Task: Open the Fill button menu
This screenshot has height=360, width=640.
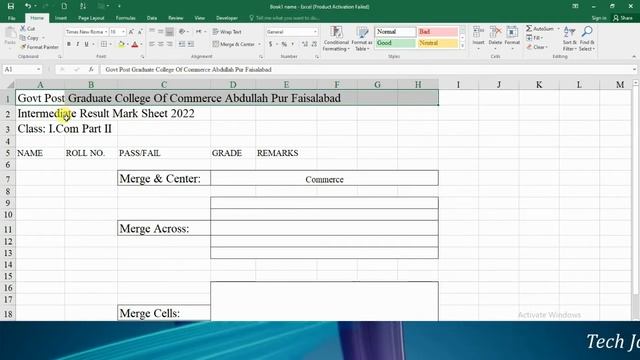Action: point(534,38)
